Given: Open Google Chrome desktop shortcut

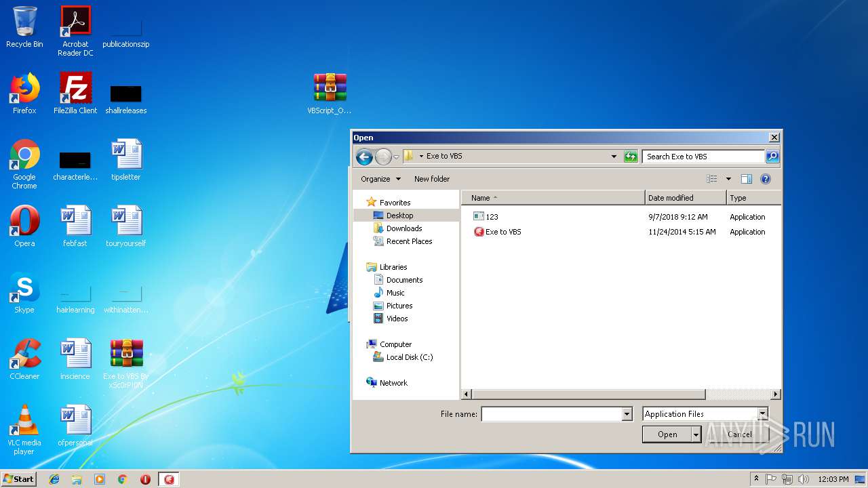Looking at the screenshot, I should tap(24, 164).
